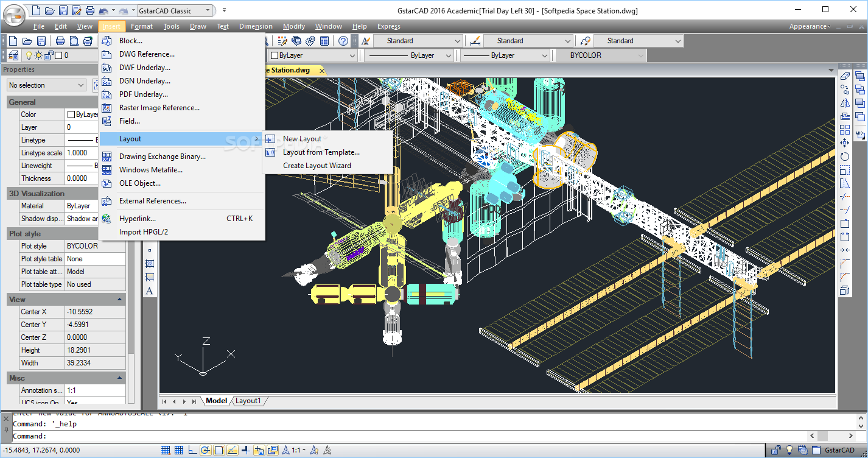The image size is (868, 458).
Task: Open the GstarCAD Classic workspace dropdown
Action: click(175, 10)
